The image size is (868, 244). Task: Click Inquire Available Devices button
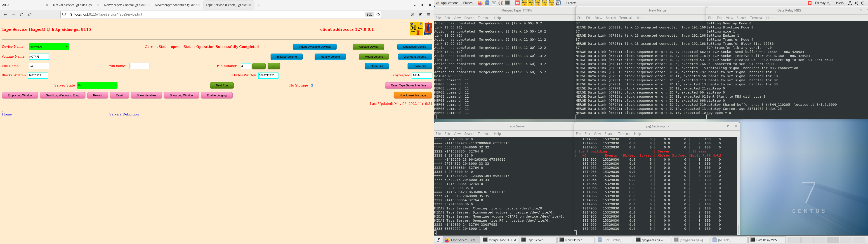tap(315, 47)
